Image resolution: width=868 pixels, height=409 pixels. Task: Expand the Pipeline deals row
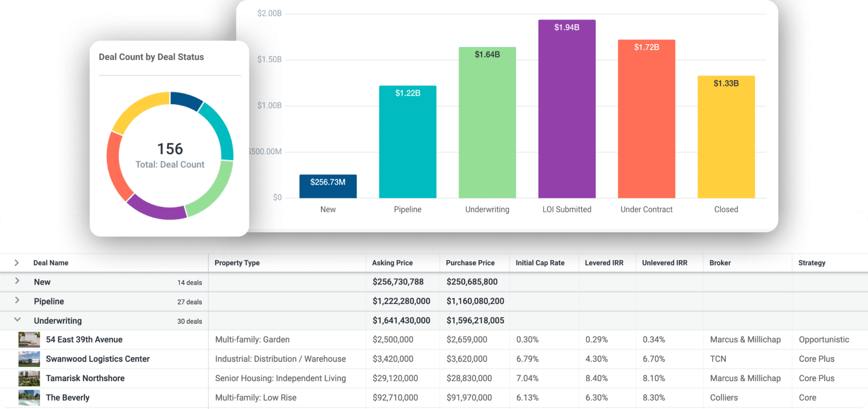click(x=17, y=301)
